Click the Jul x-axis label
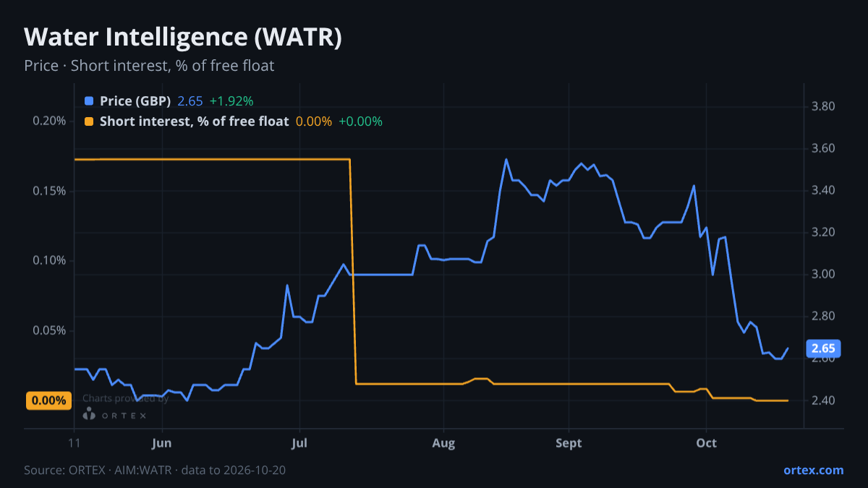This screenshot has width=868, height=488. [299, 443]
